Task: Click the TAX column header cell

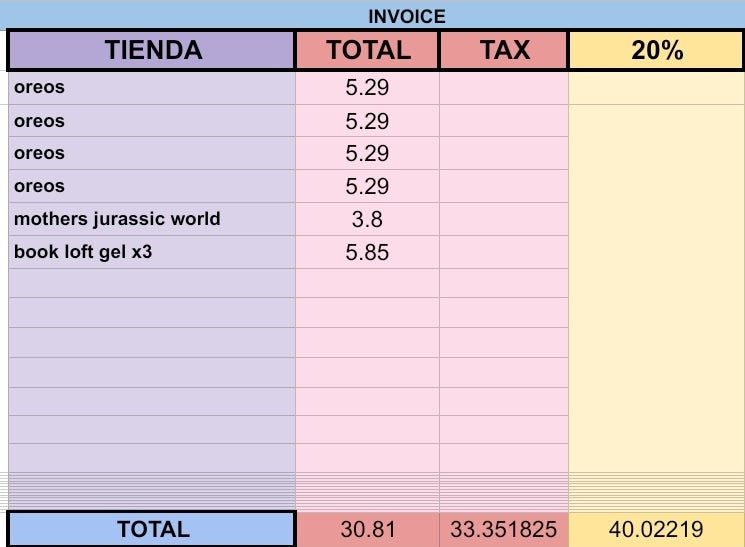Action: [x=504, y=50]
